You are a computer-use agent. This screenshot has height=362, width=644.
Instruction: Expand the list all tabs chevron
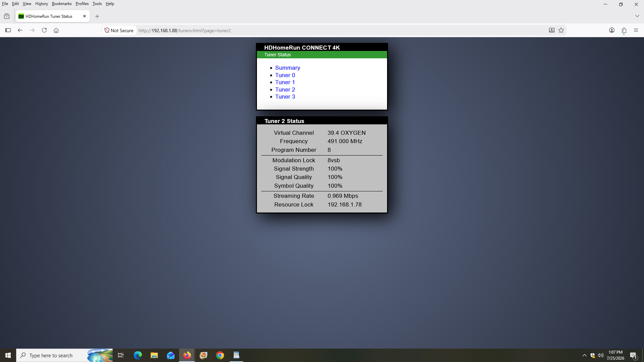637,16
